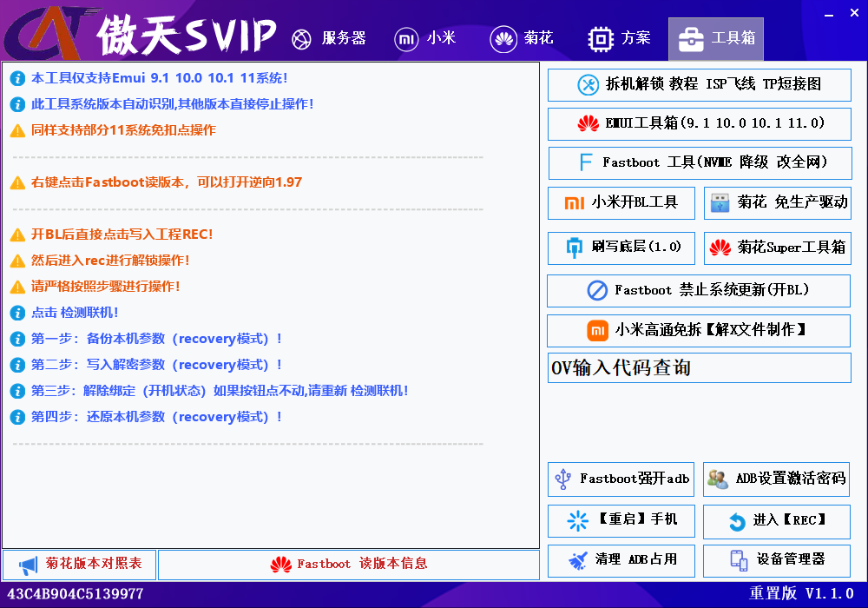Viewport: 868px width, 608px height.
Task: Open 菊花Super工具箱
Action: pyautogui.click(x=777, y=248)
